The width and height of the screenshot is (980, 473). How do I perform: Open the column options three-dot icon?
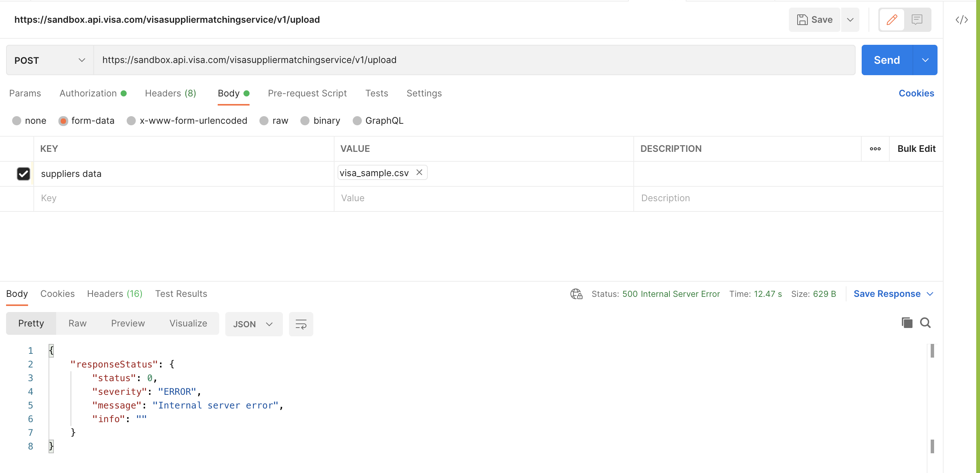(x=875, y=149)
